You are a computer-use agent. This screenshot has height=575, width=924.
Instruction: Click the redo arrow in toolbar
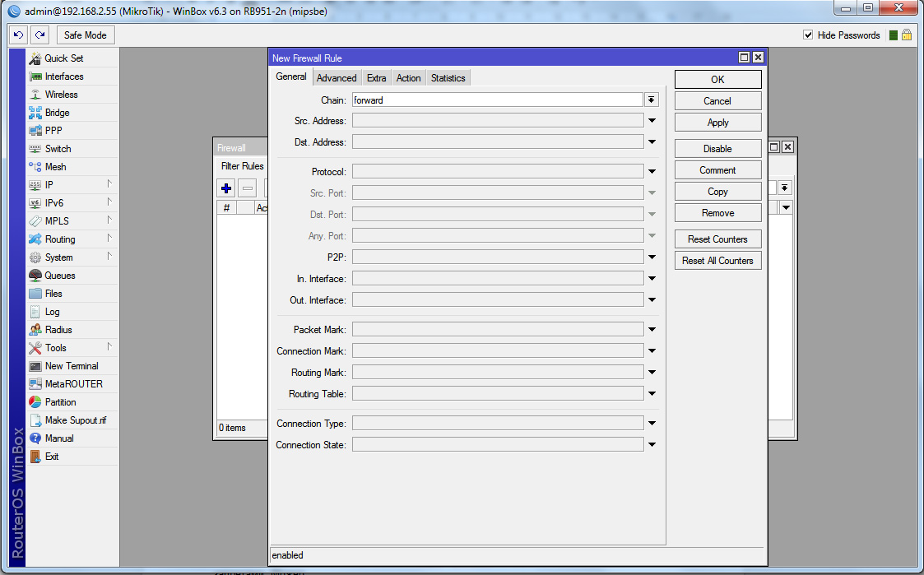(x=39, y=35)
